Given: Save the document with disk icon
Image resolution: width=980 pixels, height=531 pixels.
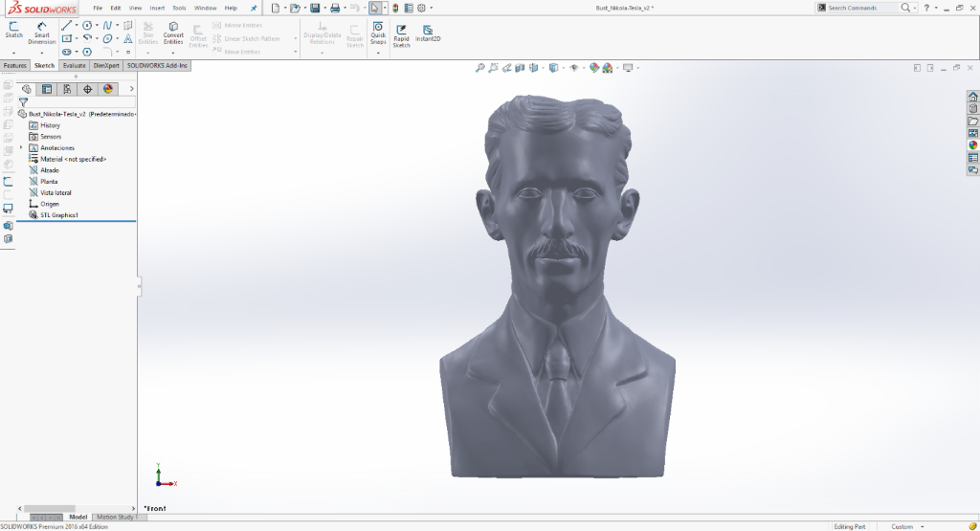Looking at the screenshot, I should pos(315,8).
